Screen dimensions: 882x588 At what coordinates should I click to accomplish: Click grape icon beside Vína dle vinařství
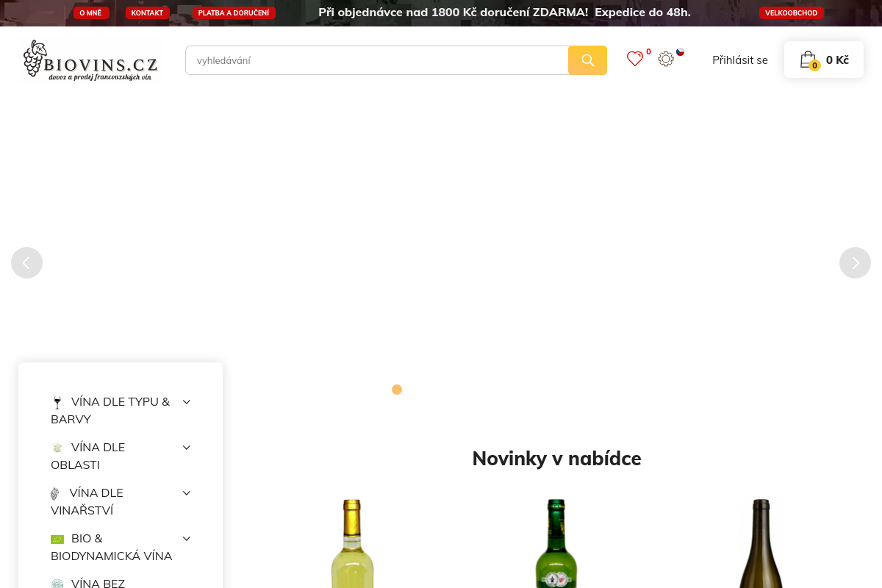55,493
